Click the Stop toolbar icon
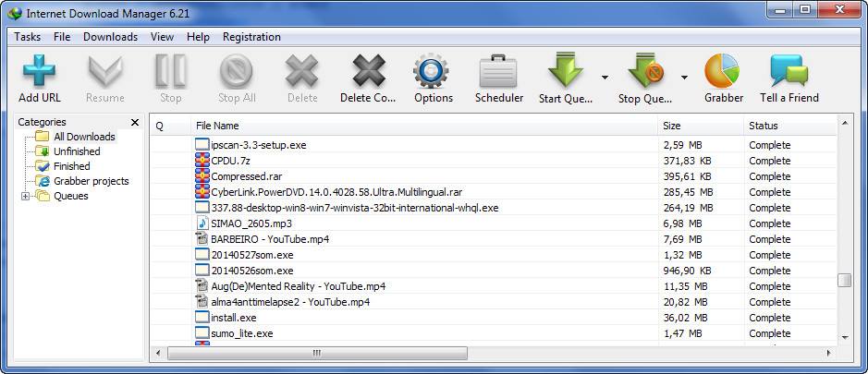Image resolution: width=868 pixels, height=374 pixels. [170, 71]
